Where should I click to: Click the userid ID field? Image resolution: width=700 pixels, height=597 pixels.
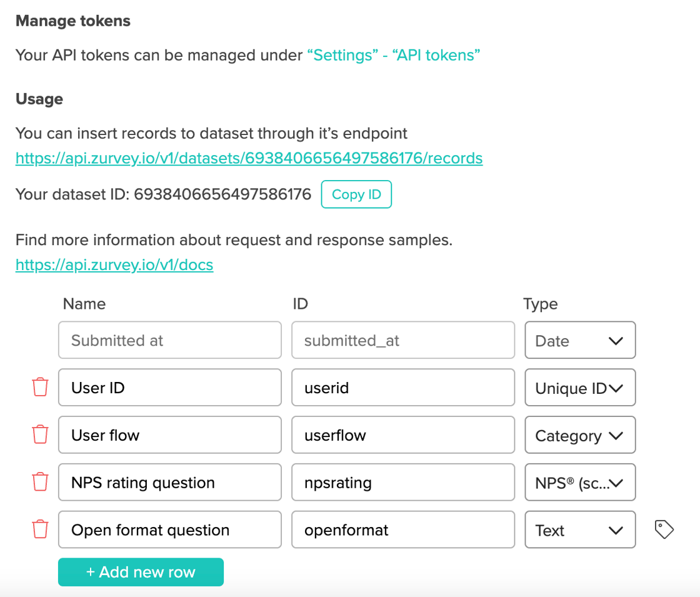[402, 388]
